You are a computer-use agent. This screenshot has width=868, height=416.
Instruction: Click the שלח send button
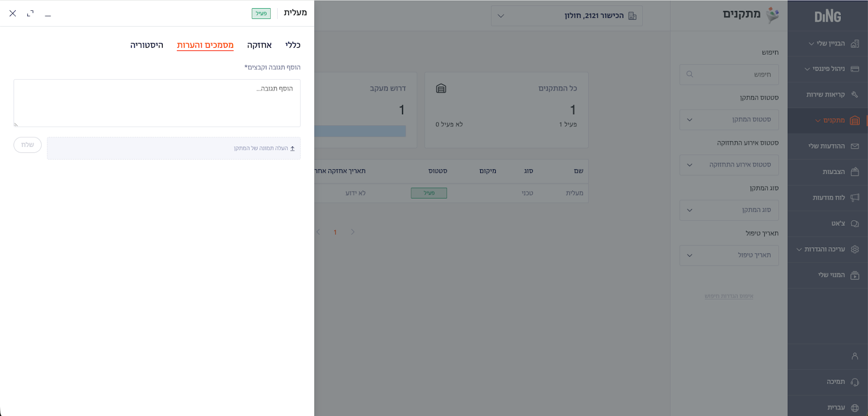point(28,145)
